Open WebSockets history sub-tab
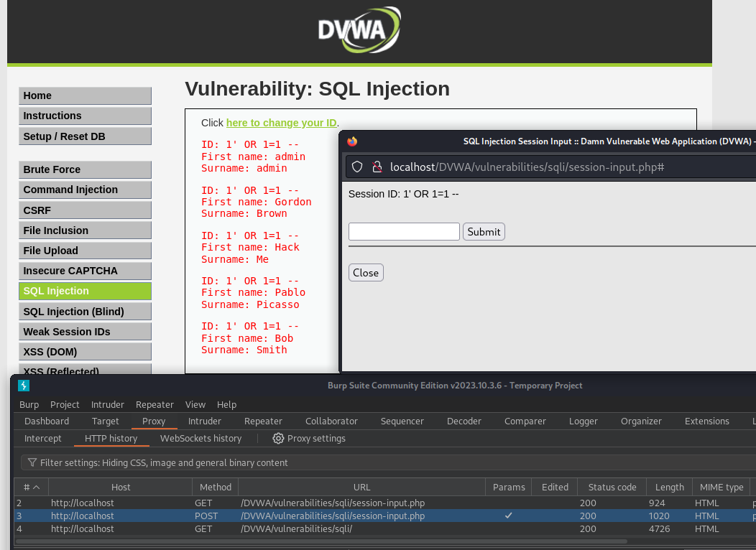The image size is (756, 550). coord(200,439)
